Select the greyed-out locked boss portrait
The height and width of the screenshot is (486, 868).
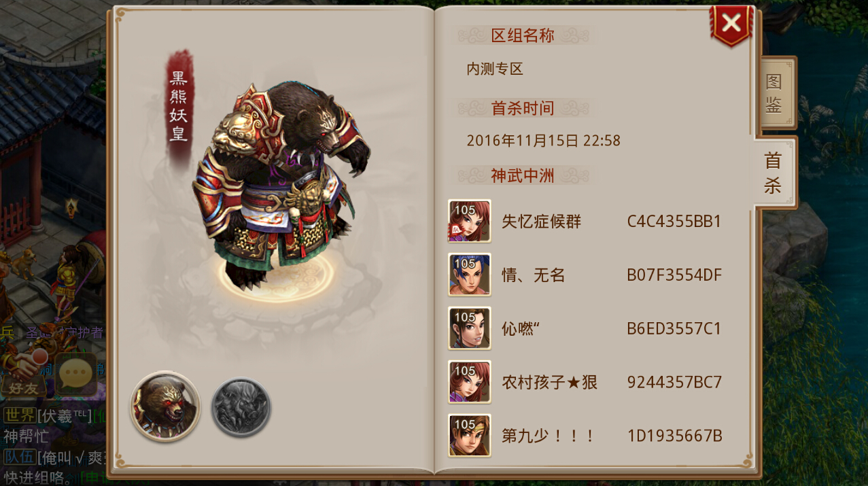pos(241,407)
